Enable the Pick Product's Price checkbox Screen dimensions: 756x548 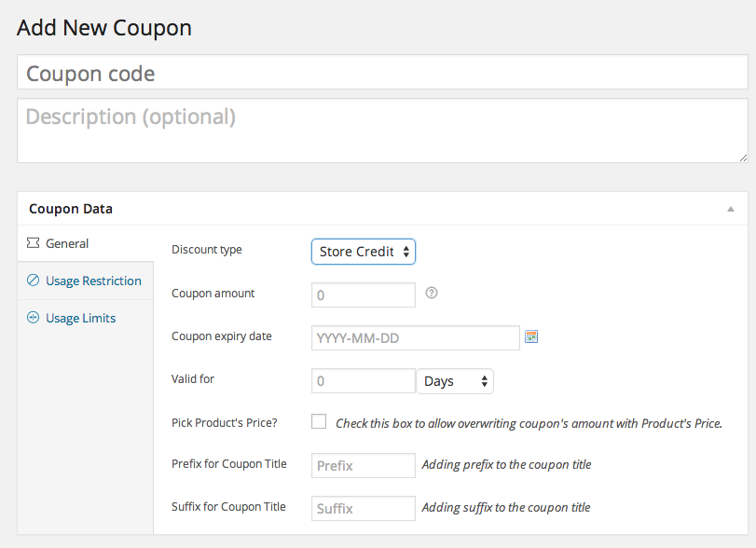[319, 421]
